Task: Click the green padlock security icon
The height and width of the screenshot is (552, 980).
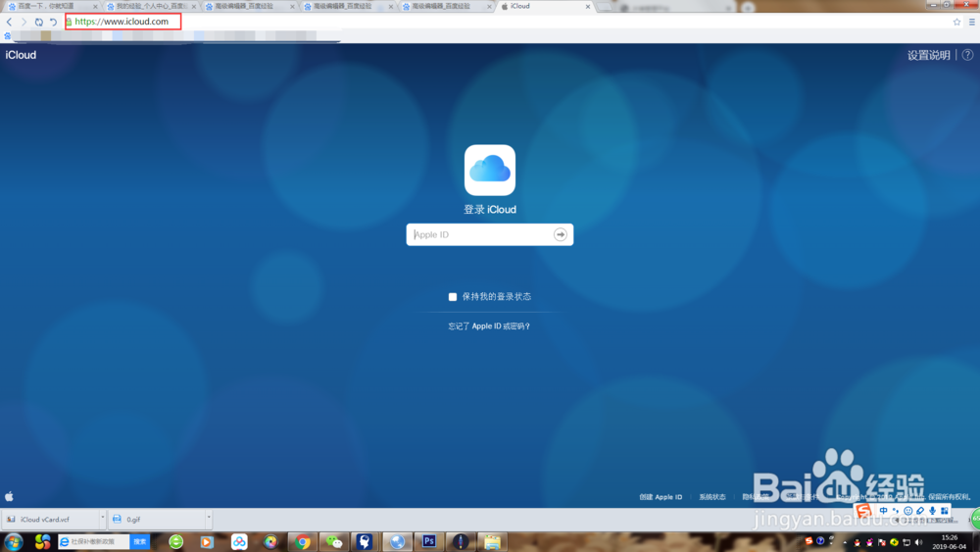Action: [69, 22]
